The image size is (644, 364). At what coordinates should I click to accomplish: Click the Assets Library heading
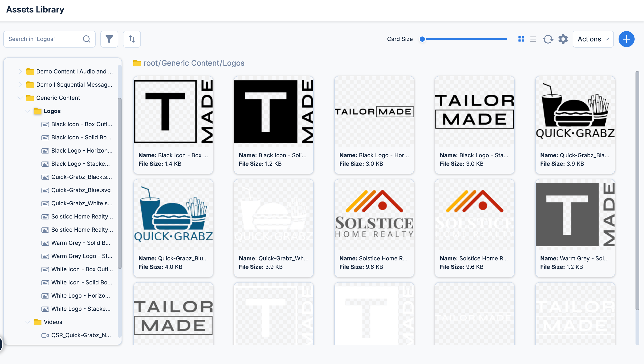tap(35, 9)
